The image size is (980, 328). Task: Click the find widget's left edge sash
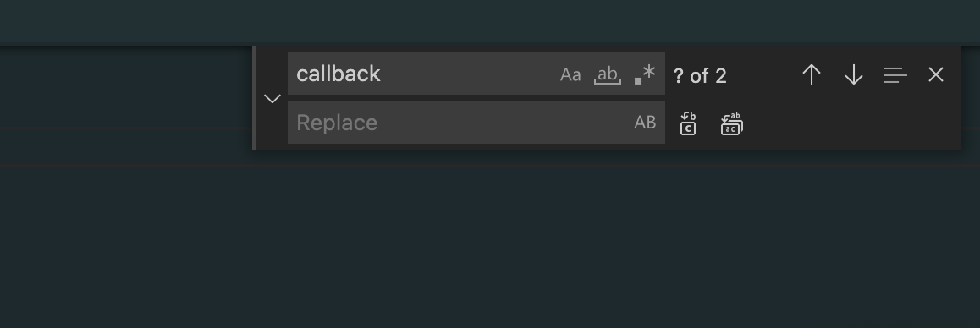click(254, 98)
